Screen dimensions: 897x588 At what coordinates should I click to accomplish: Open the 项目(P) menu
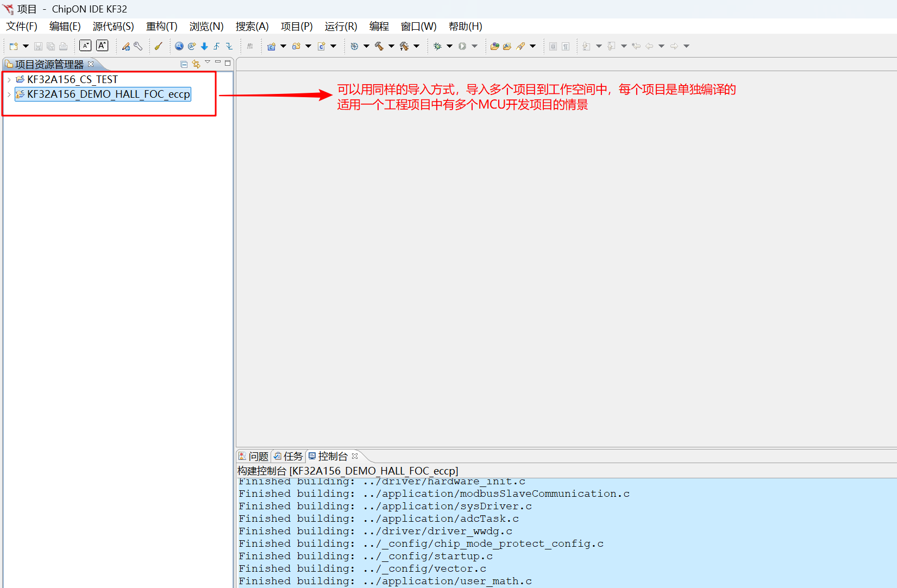[x=297, y=26]
